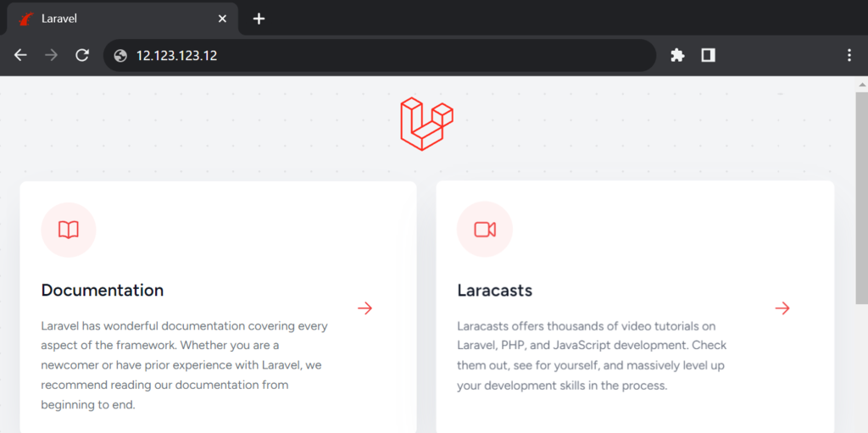Image resolution: width=868 pixels, height=433 pixels.
Task: Click the Laravel tab favicon
Action: [26, 19]
